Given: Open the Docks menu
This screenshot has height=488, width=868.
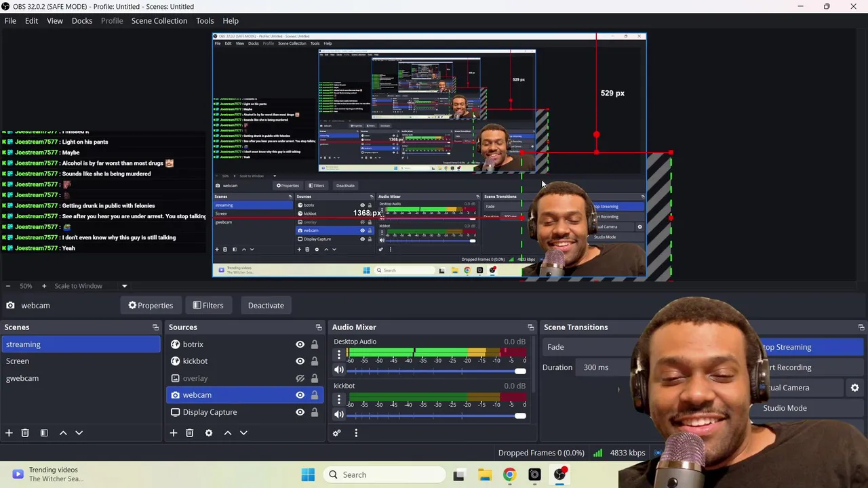Looking at the screenshot, I should (x=82, y=20).
